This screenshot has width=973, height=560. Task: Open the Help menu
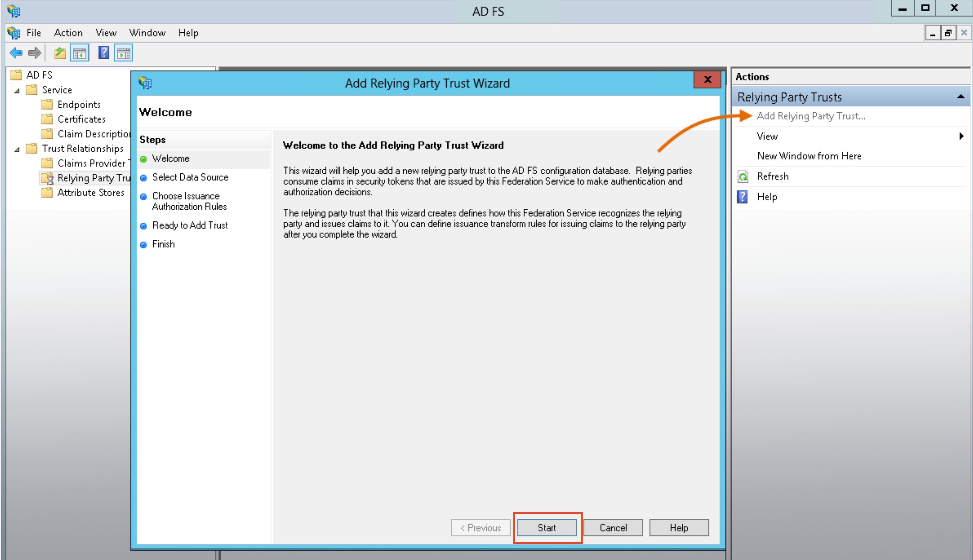pyautogui.click(x=188, y=33)
